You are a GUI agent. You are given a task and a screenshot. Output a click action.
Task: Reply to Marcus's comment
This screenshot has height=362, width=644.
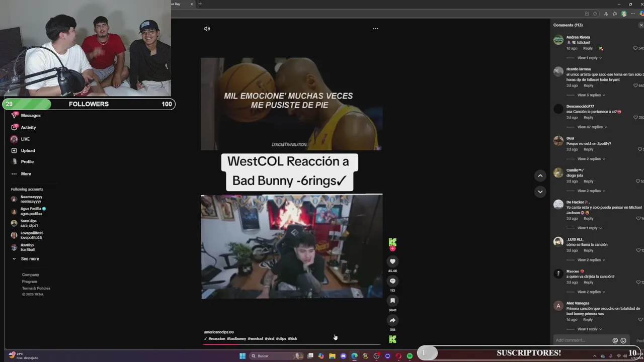[588, 282]
